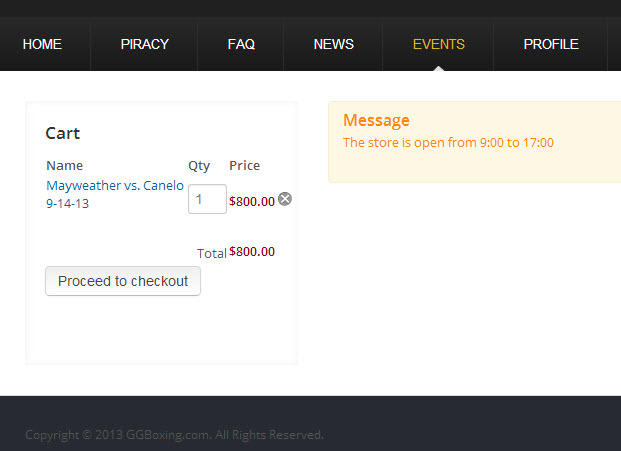Click Proceed to checkout button

(x=123, y=281)
